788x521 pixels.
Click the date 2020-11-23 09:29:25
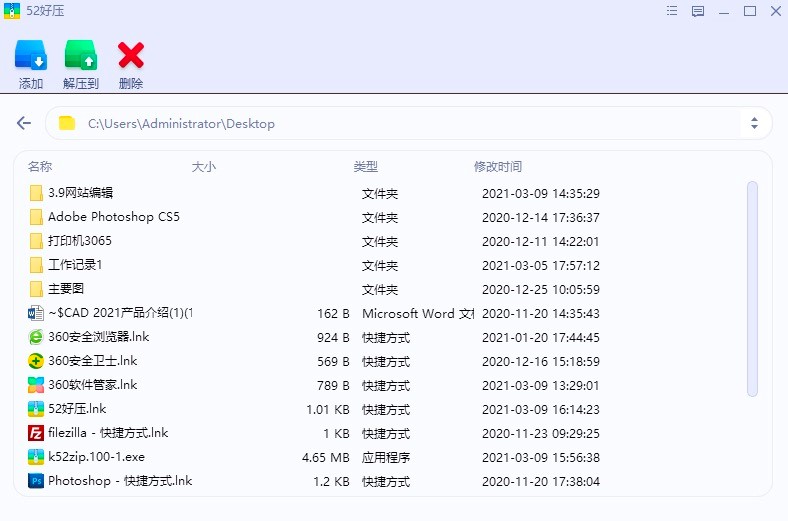pos(541,434)
